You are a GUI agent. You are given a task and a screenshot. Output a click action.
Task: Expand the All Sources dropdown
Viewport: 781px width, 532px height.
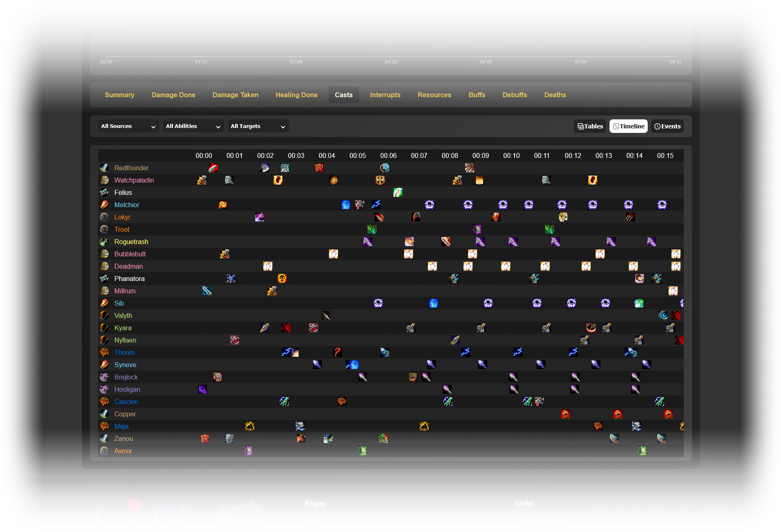(128, 126)
